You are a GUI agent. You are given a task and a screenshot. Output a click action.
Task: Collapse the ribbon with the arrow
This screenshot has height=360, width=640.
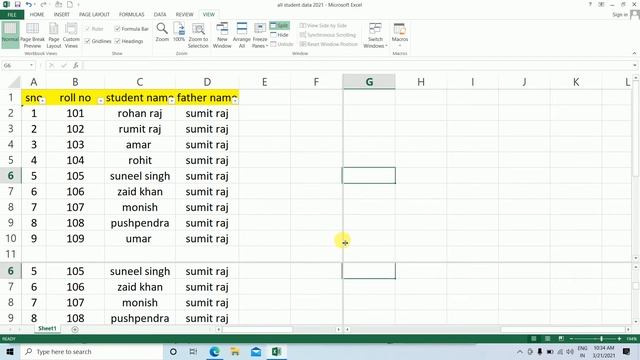point(634,53)
